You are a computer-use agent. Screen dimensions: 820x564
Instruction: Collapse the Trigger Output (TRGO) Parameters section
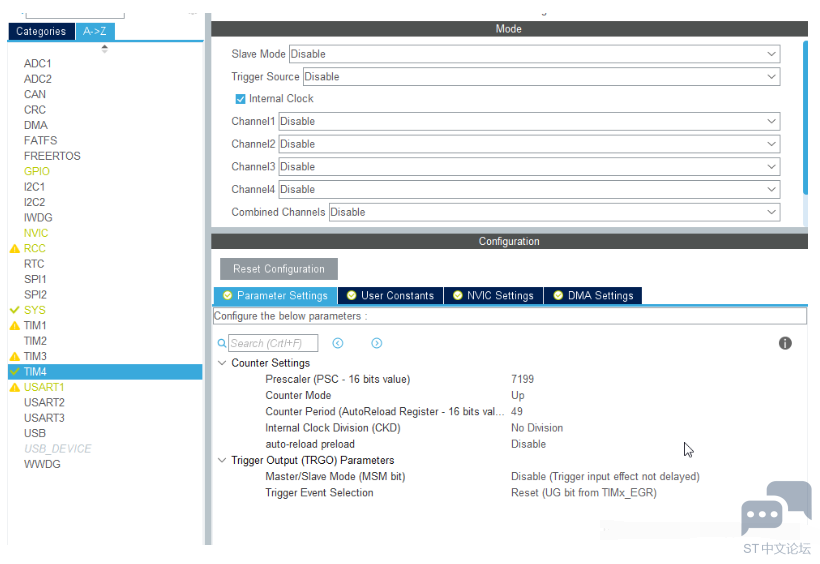[x=222, y=460]
